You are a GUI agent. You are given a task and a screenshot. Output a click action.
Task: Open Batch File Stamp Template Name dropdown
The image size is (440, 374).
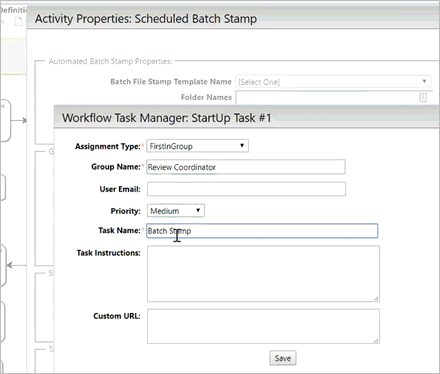[333, 82]
